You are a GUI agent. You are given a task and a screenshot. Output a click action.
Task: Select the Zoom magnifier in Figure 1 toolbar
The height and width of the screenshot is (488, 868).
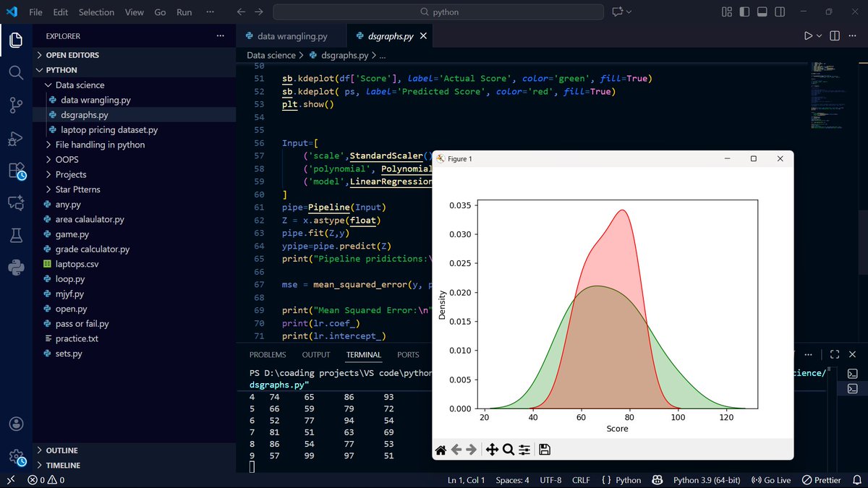tap(508, 450)
